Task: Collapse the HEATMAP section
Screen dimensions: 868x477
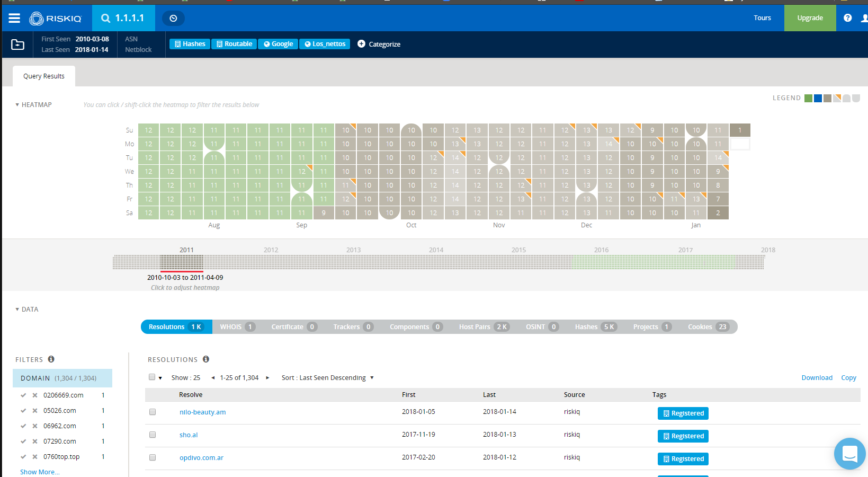Action: [17, 105]
